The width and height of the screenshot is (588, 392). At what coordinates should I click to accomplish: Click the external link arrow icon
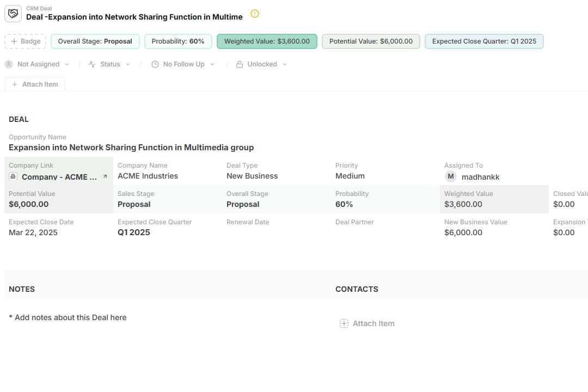105,176
